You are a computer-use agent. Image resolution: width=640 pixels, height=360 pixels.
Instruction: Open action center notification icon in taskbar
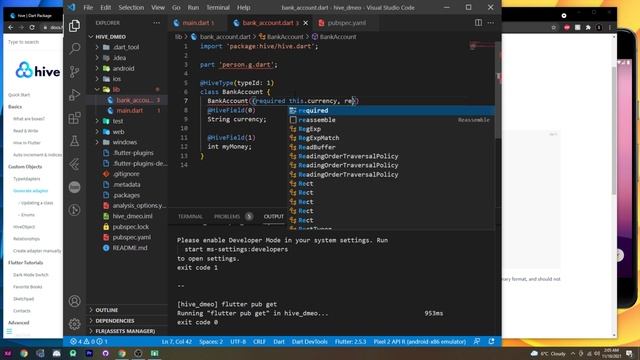click(x=629, y=353)
